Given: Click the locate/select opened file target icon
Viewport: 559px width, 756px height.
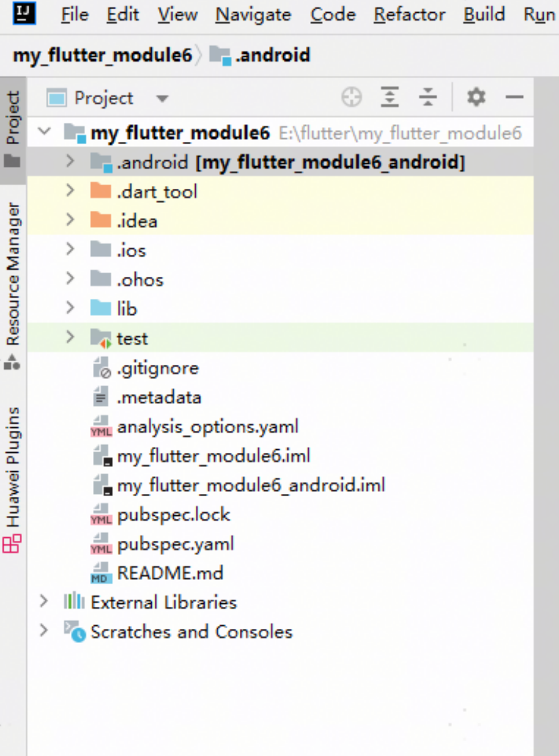Looking at the screenshot, I should point(352,97).
